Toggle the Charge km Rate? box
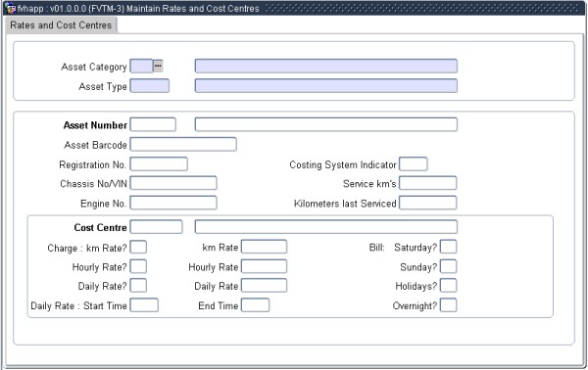Viewport: 588px width, 370px height. (138, 248)
